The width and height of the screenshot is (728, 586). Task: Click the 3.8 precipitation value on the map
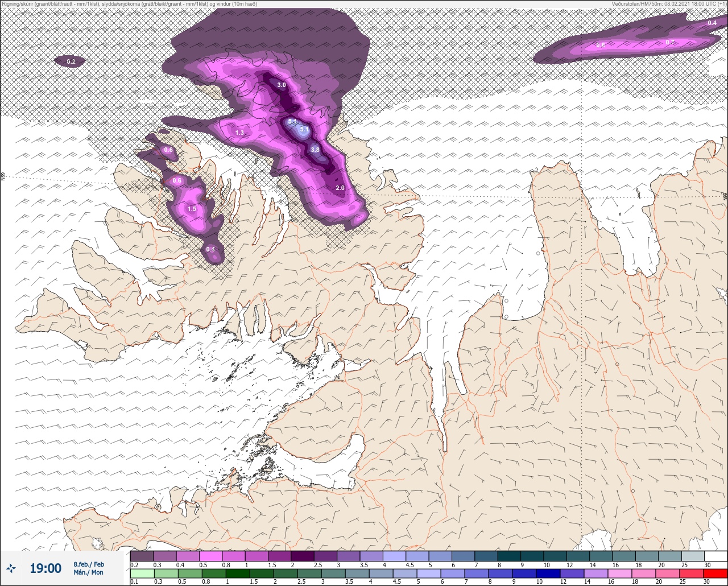[x=315, y=150]
